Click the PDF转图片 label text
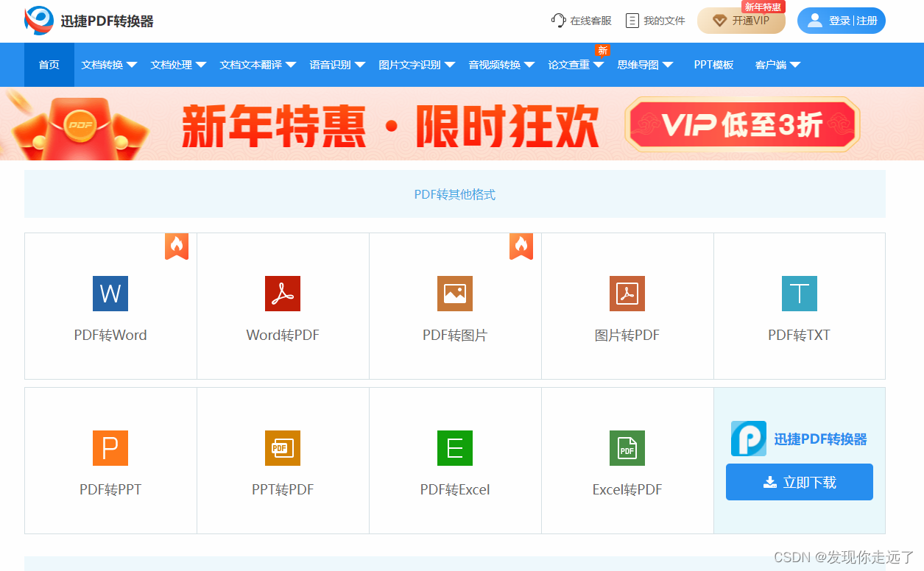This screenshot has width=924, height=571. pyautogui.click(x=455, y=335)
